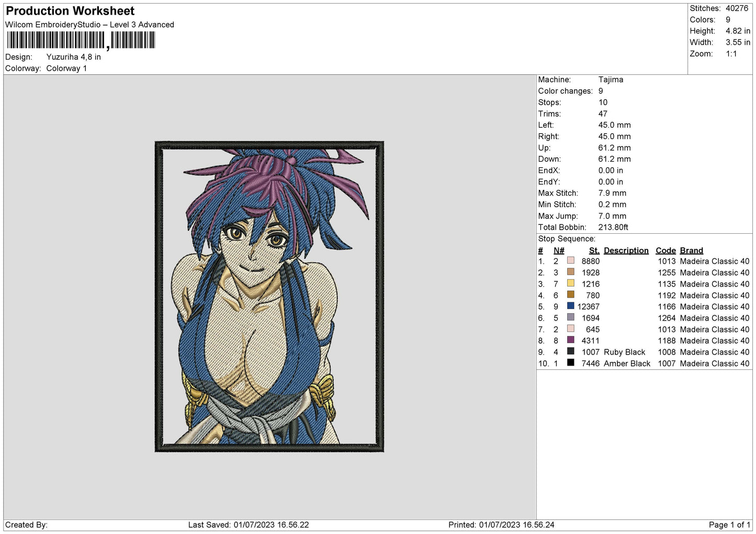Click the pink swatch in stop row 7
This screenshot has width=756, height=534.
[x=570, y=329]
